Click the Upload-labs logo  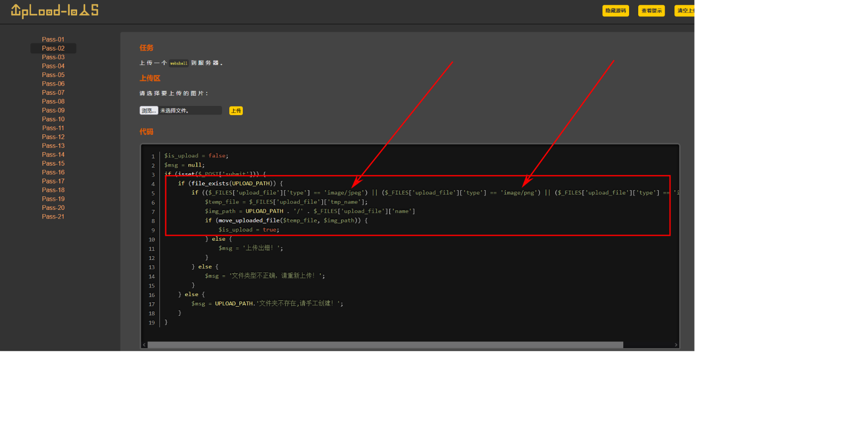pyautogui.click(x=54, y=11)
